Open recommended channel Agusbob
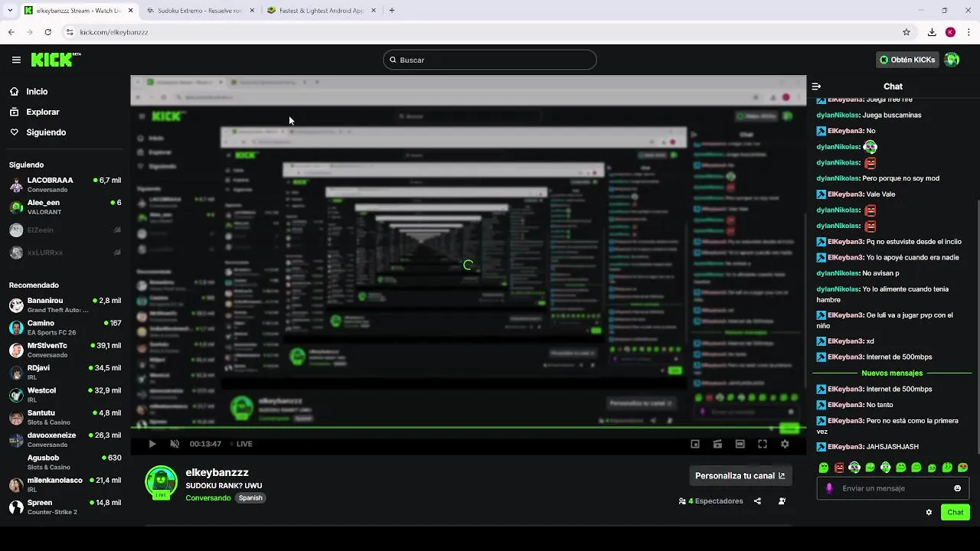This screenshot has width=980, height=551. pos(65,462)
